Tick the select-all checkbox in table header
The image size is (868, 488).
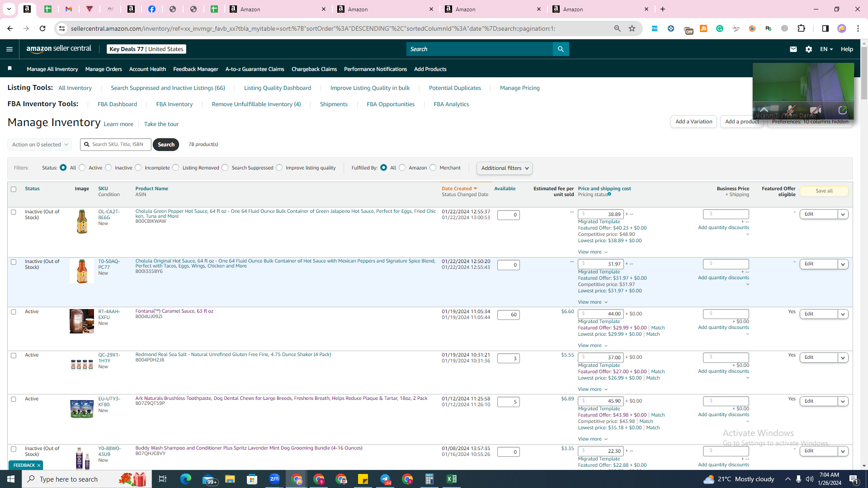[x=14, y=189]
